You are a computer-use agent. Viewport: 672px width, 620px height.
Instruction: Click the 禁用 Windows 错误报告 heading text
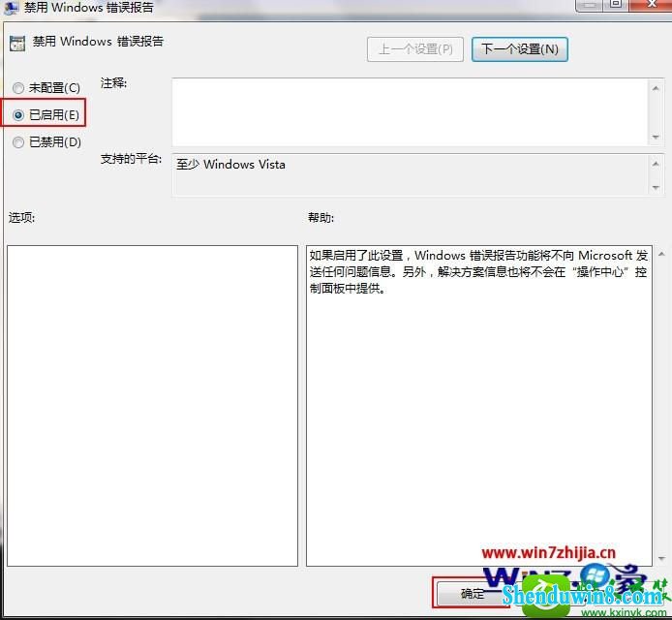98,42
